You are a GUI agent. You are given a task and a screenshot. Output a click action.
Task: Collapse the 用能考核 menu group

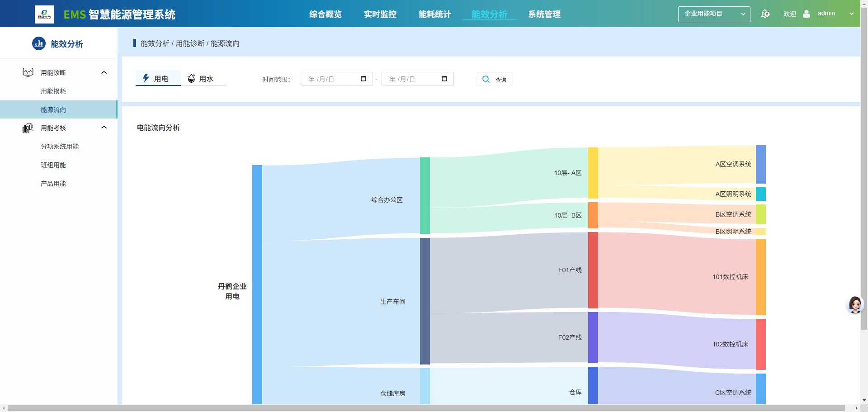[x=104, y=128]
